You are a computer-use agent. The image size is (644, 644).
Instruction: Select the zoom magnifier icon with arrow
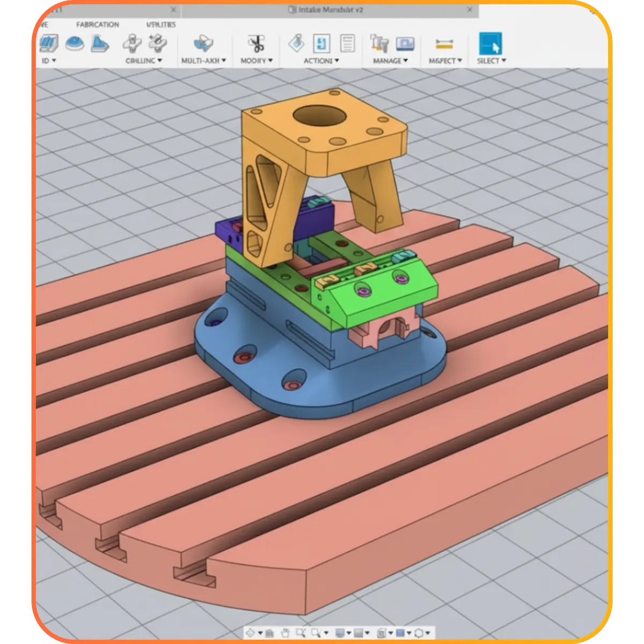[x=317, y=633]
